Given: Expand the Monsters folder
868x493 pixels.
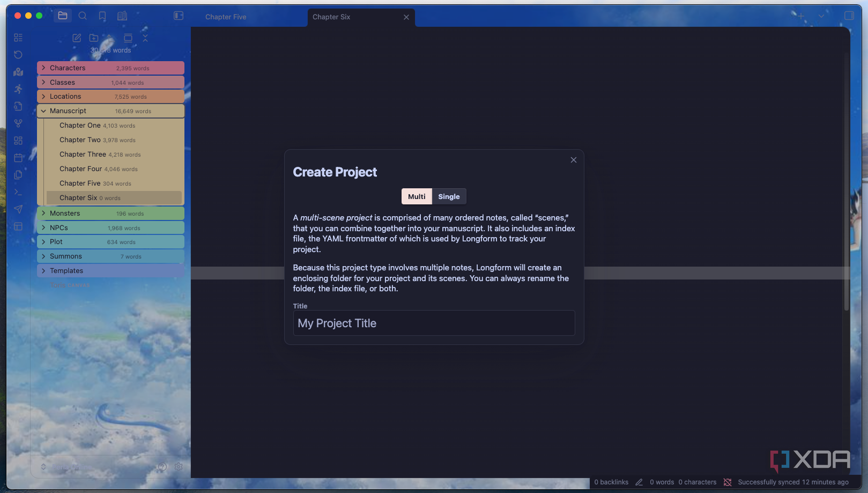Looking at the screenshot, I should tap(110, 214).
